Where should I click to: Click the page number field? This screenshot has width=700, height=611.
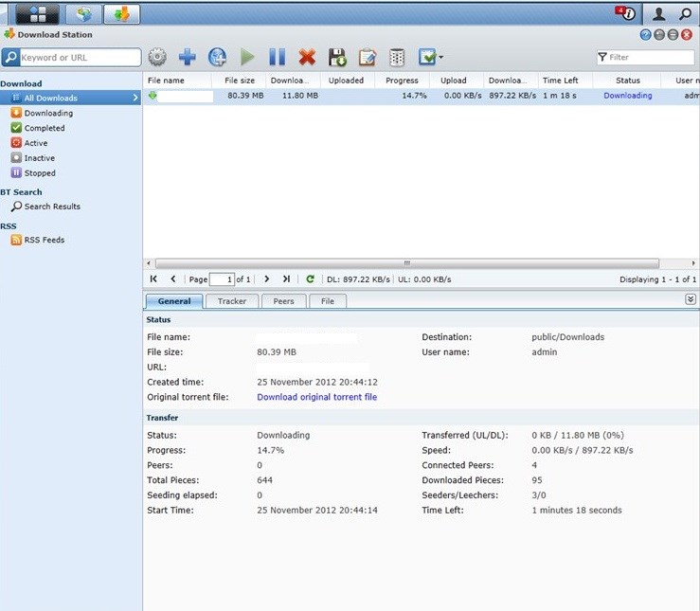point(222,279)
